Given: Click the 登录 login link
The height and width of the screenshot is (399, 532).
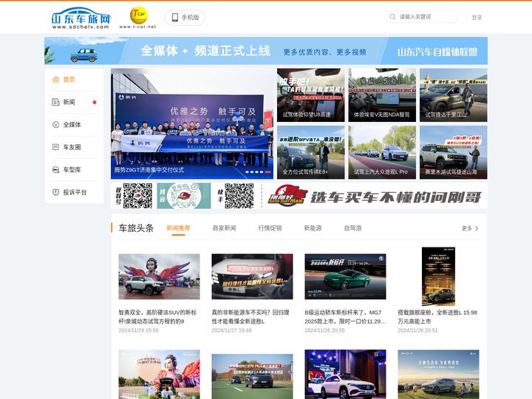Looking at the screenshot, I should click(477, 17).
